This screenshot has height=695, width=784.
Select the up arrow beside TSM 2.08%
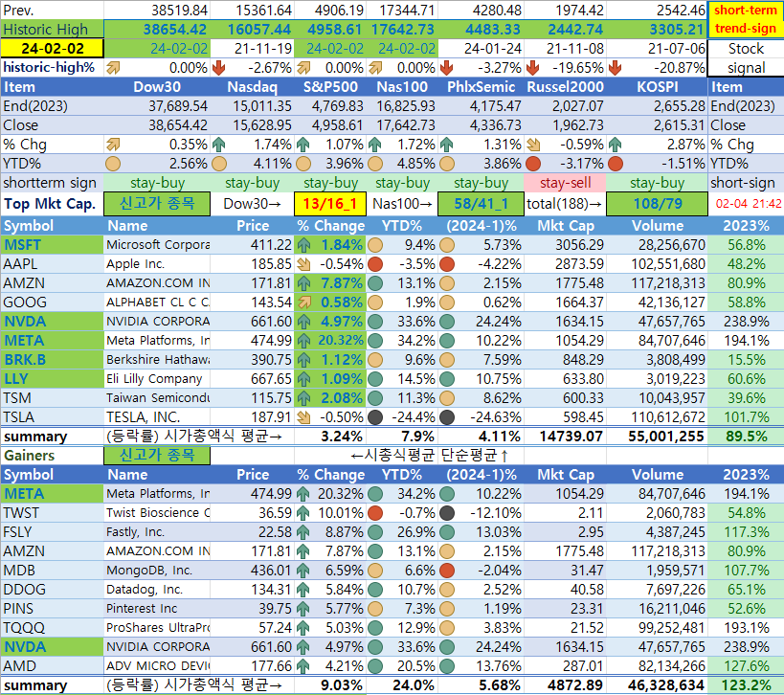[303, 398]
